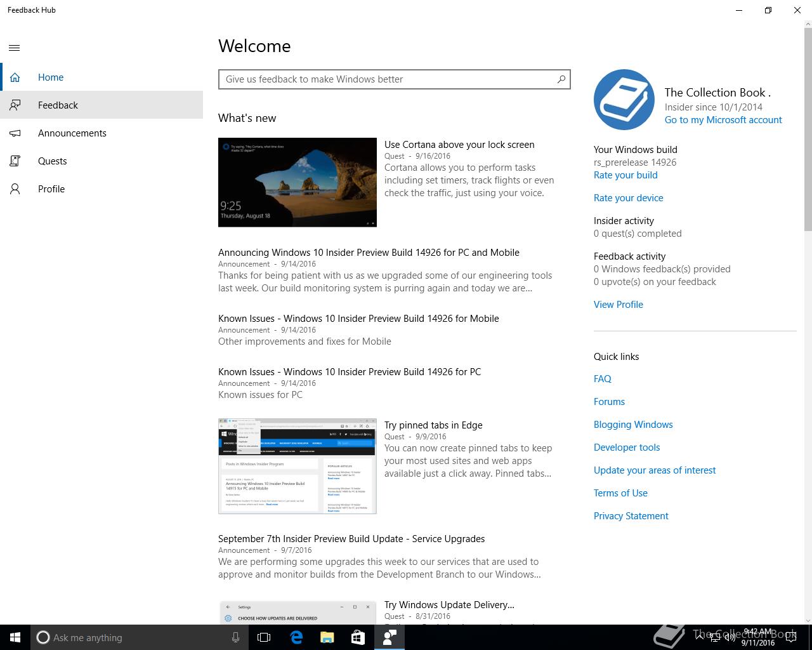
Task: Open Known Issues Build 14926 for PC
Action: point(350,372)
